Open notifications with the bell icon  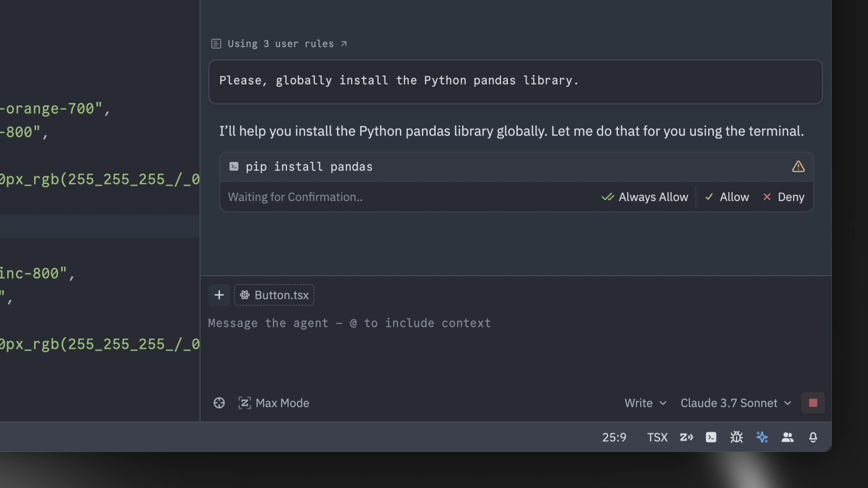(x=813, y=437)
